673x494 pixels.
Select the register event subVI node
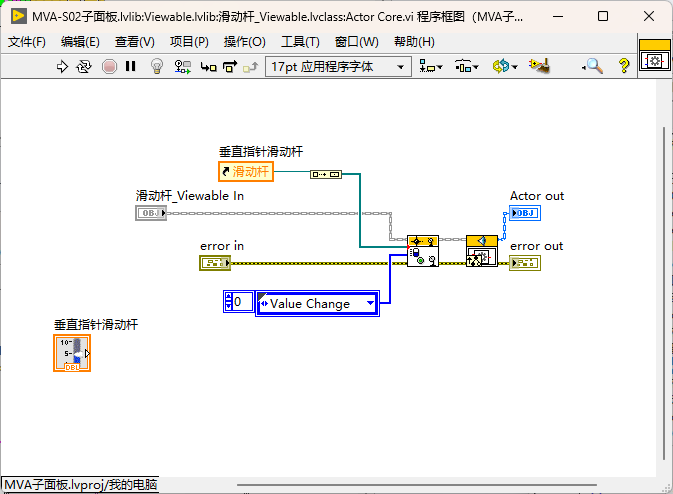(x=423, y=251)
